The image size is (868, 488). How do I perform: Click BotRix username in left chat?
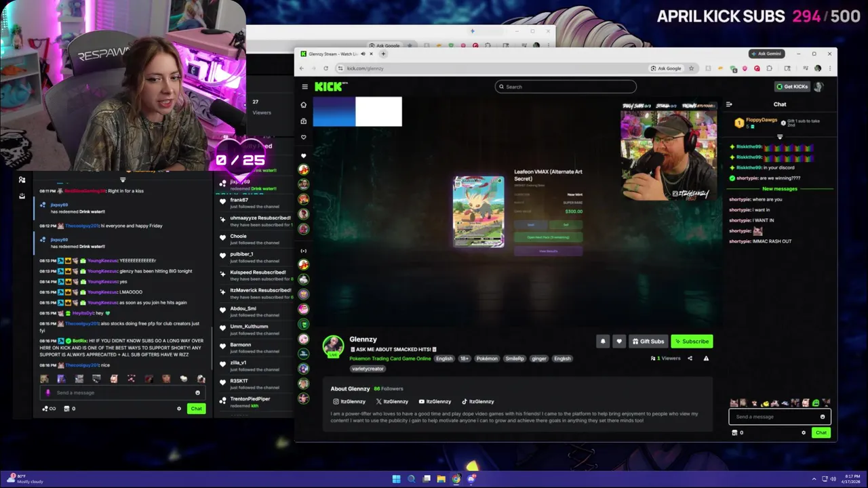(80, 341)
